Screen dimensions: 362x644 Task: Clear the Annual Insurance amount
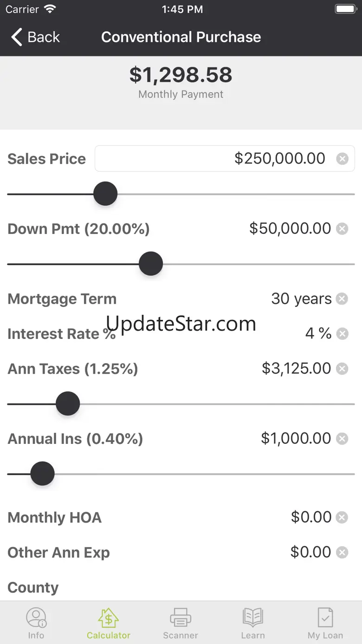(342, 438)
